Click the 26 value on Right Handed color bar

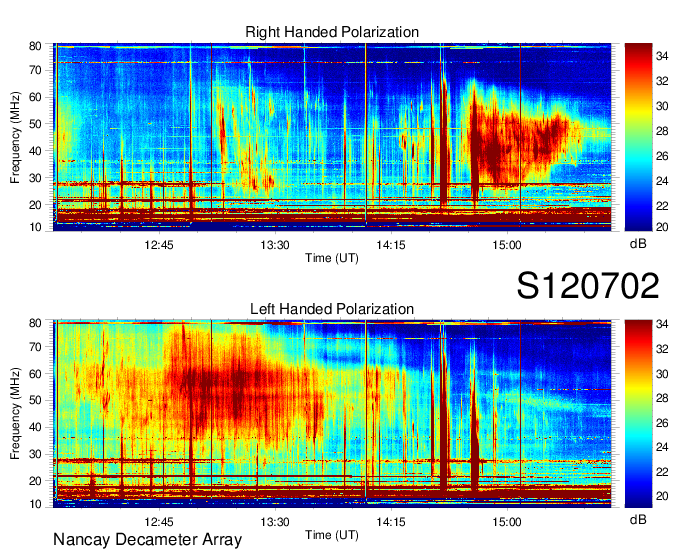pyautogui.click(x=662, y=156)
